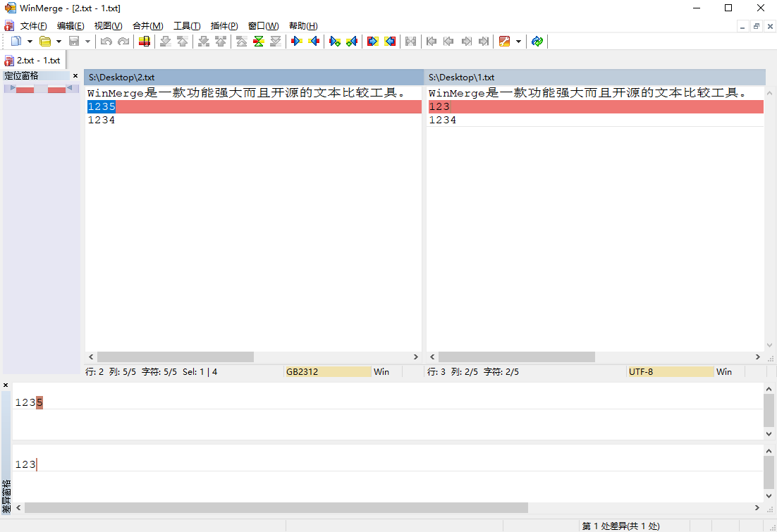Click the UTF-8 encoding indicator
Image resolution: width=777 pixels, height=532 pixels.
point(670,371)
